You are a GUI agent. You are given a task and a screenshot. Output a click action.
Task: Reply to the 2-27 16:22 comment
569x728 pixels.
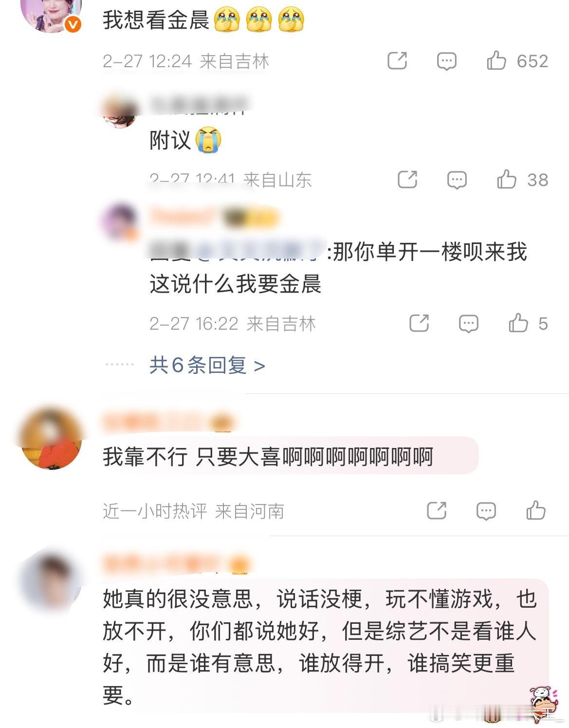(468, 324)
